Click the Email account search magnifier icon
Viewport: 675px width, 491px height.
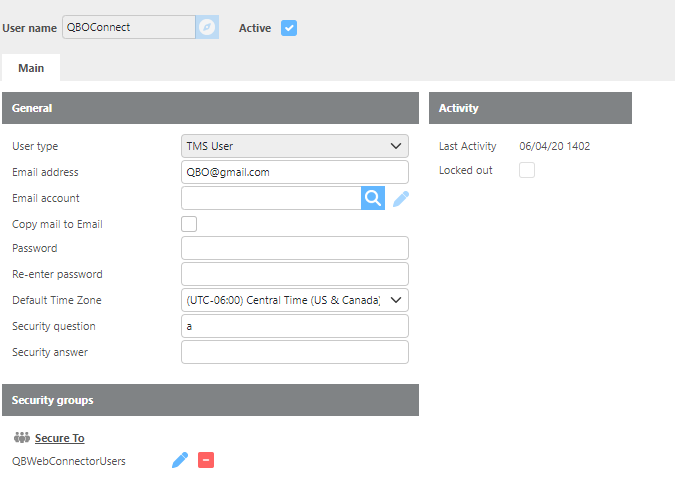[373, 198]
